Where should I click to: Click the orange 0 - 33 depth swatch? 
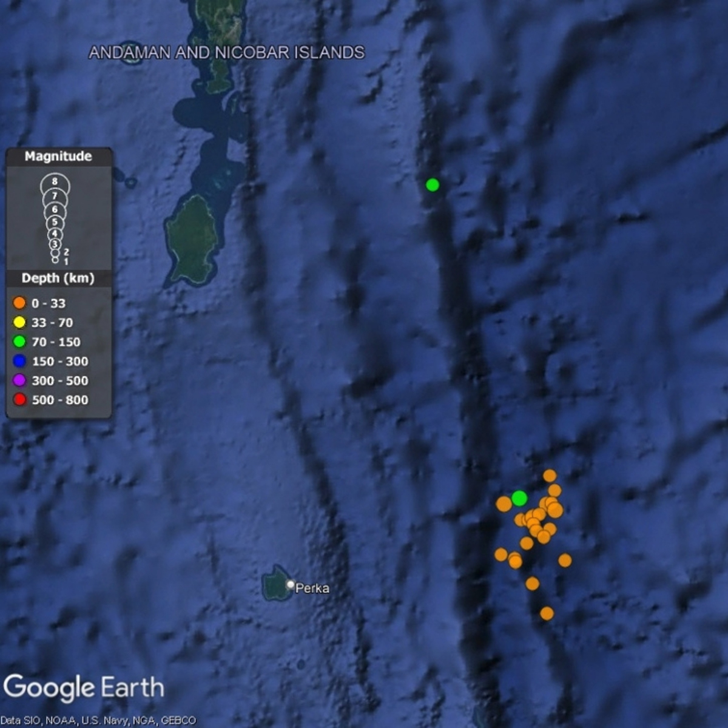pos(19,303)
